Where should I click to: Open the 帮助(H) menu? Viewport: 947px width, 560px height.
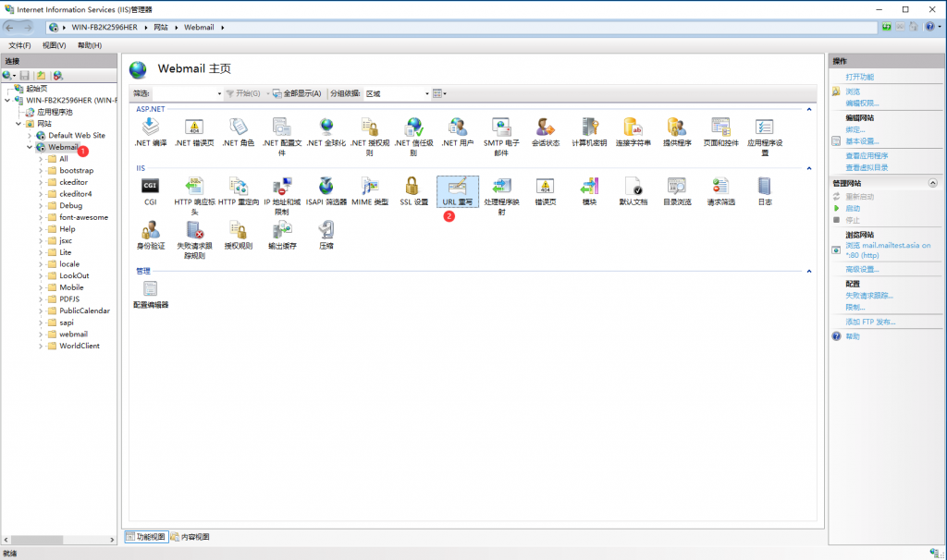(90, 45)
